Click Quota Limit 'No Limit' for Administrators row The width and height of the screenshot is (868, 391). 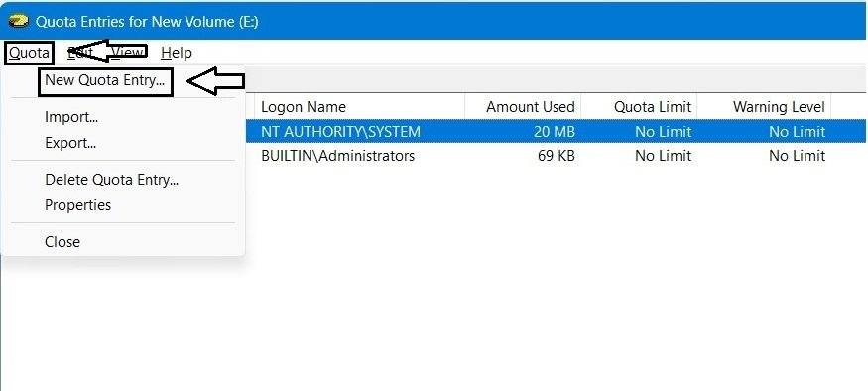[664, 156]
